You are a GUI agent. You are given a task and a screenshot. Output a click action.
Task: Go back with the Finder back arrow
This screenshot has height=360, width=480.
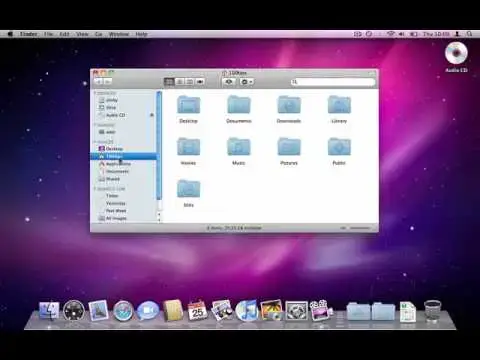pyautogui.click(x=99, y=81)
